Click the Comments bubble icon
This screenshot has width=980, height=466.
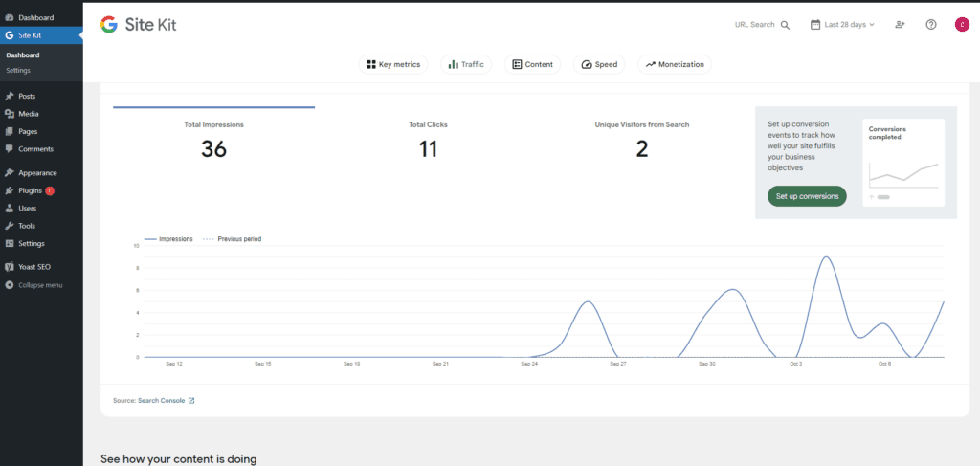coord(9,149)
